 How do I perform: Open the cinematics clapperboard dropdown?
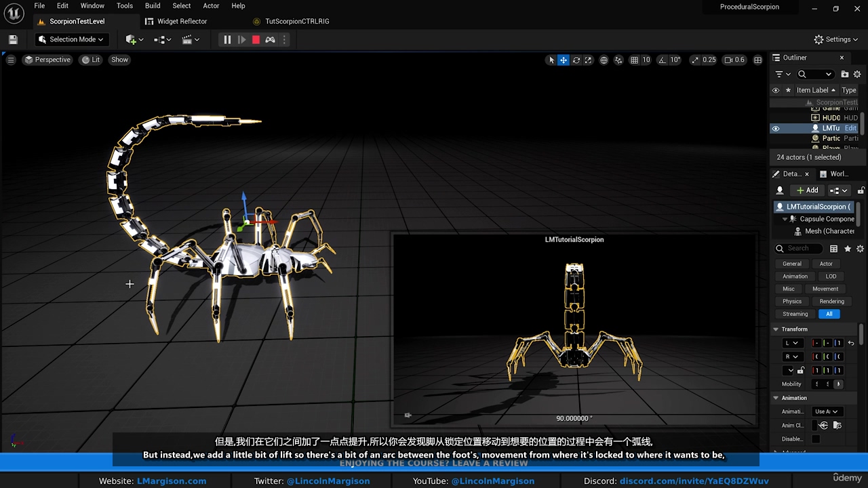pos(191,39)
